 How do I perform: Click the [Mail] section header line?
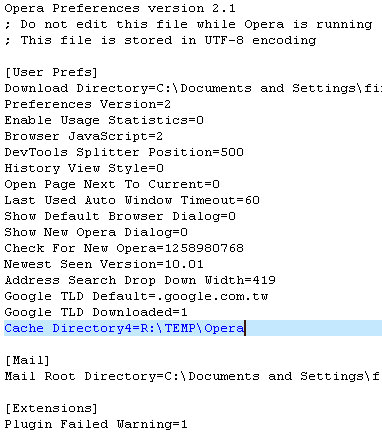coord(27,360)
